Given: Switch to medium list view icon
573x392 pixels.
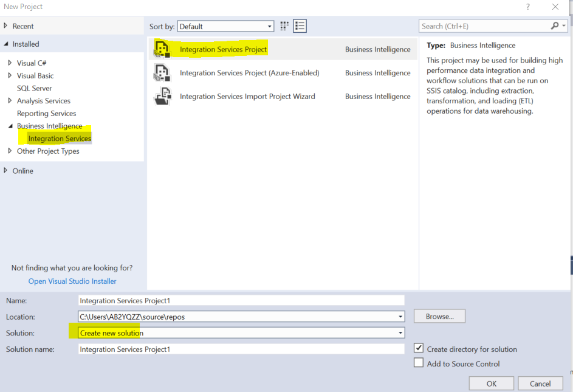Looking at the screenshot, I should (300, 26).
